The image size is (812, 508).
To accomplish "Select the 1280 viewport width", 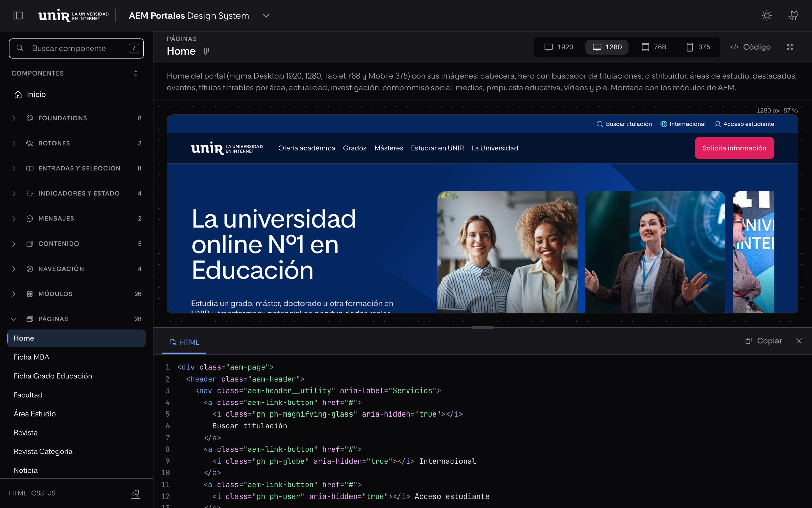I will tap(607, 47).
